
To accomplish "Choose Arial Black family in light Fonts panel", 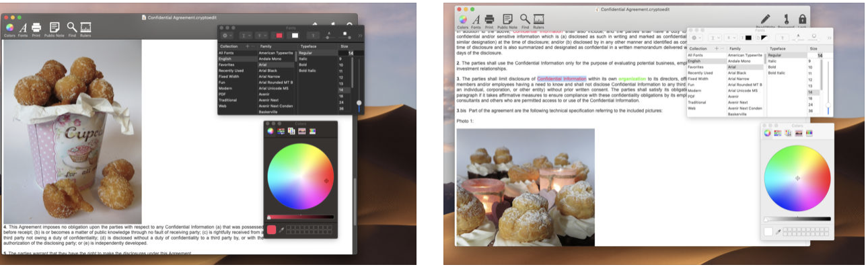I will click(737, 73).
